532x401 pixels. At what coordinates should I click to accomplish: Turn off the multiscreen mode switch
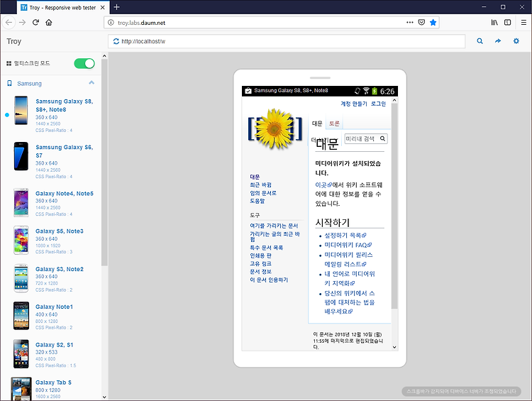84,63
